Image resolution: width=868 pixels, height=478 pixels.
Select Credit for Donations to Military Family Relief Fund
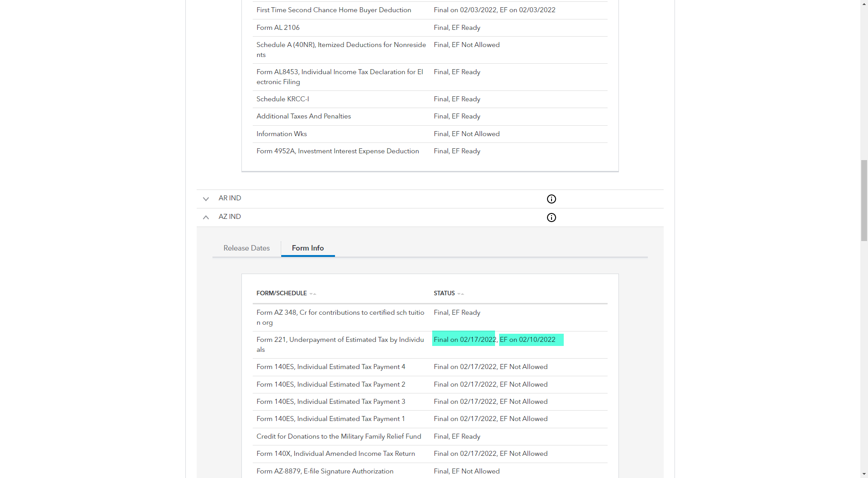(x=339, y=436)
